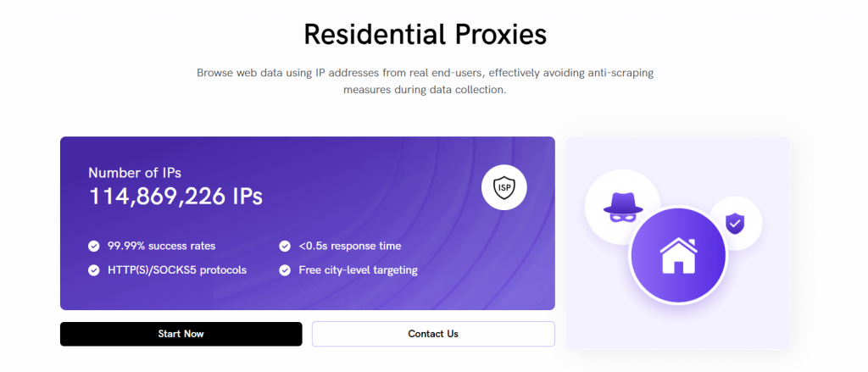Click the 99.99% success rates text

point(161,246)
